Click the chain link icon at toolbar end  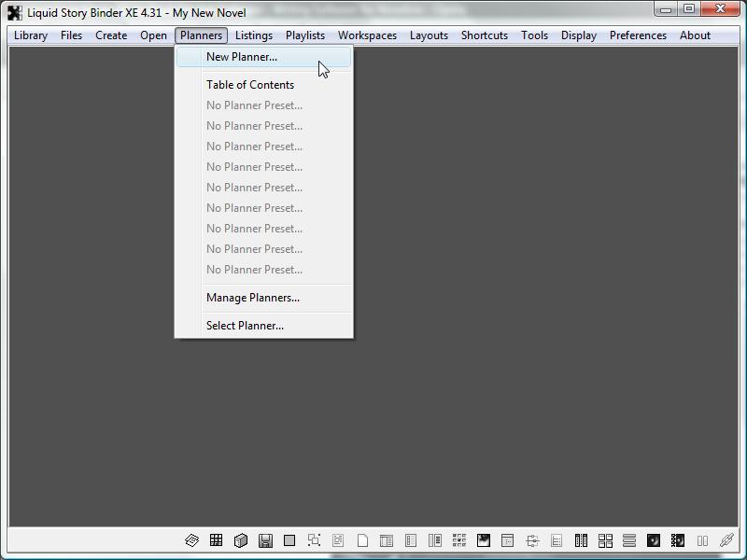(x=726, y=540)
